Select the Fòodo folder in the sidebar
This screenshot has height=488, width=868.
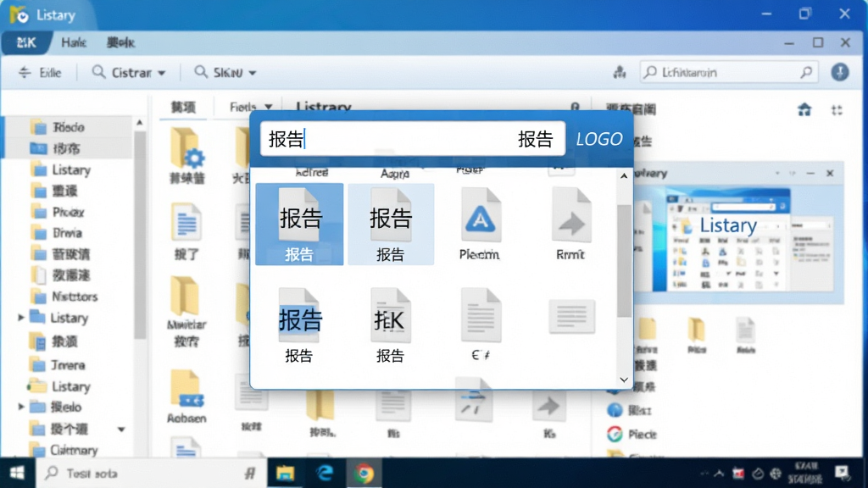[58, 127]
